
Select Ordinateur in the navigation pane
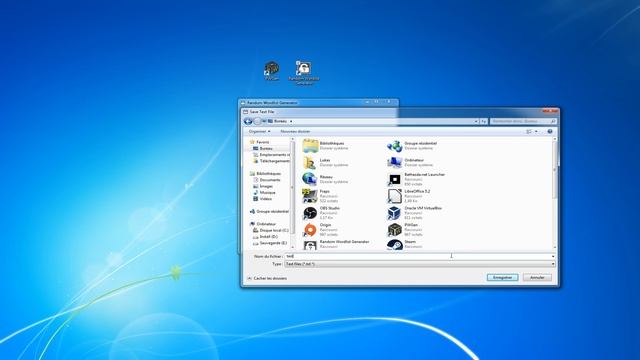(x=263, y=224)
